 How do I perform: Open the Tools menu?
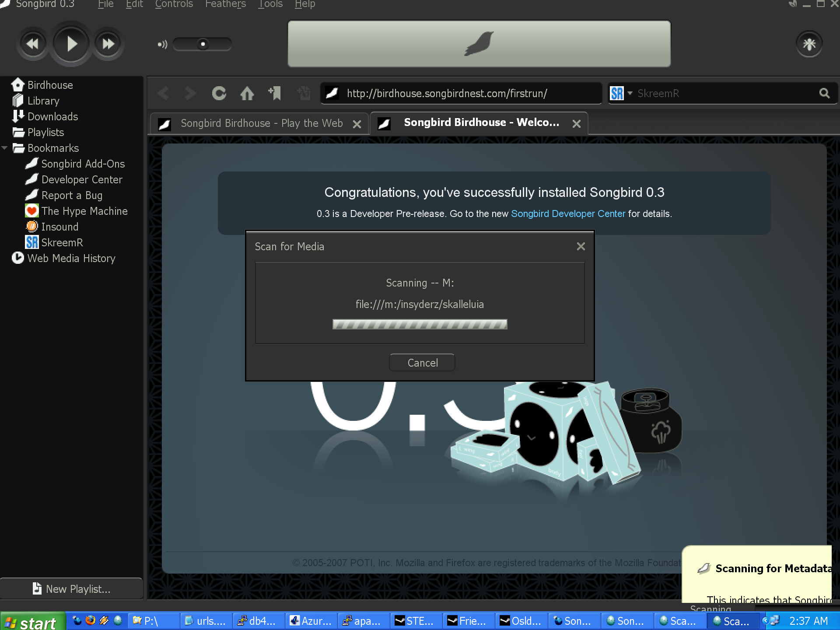coord(270,4)
